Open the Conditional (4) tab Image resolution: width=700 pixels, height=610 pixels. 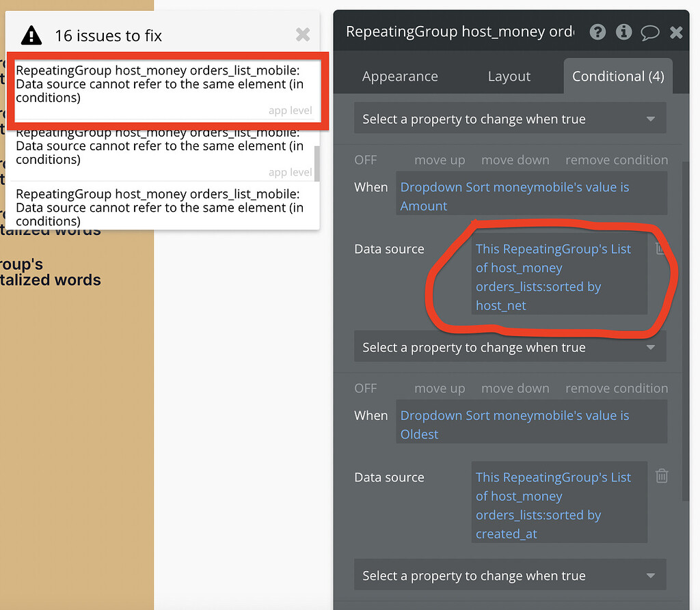[617, 76]
